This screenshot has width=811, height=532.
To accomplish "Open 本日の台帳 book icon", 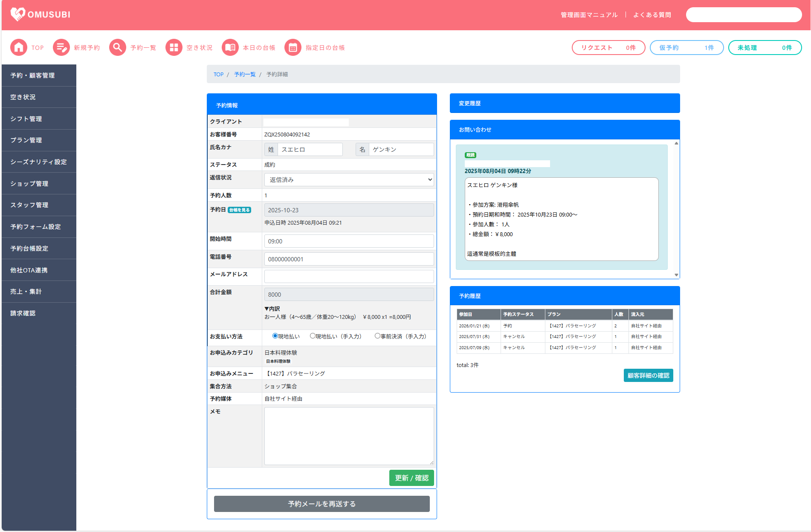I will point(230,48).
